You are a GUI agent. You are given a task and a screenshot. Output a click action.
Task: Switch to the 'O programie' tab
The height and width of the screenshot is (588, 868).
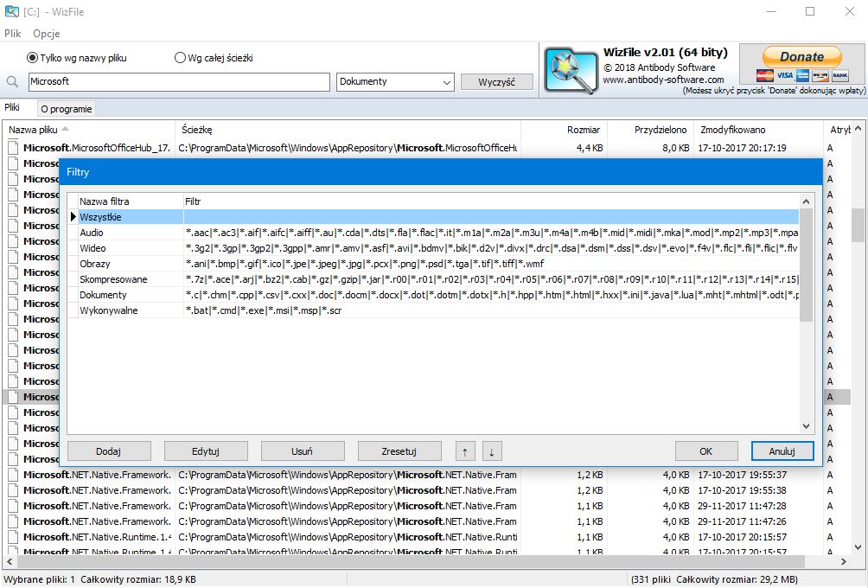pos(67,109)
